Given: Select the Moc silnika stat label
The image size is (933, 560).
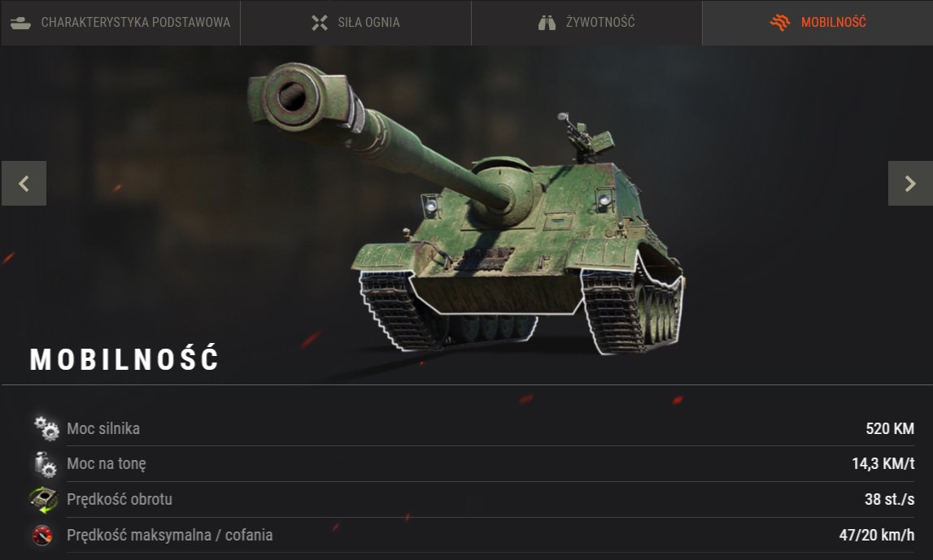Looking at the screenshot, I should coord(103,428).
